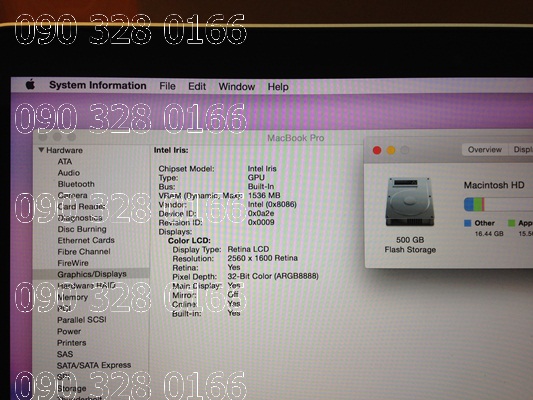Select FireWire in Hardware list
Screen dimensions: 533x400
pos(73,263)
